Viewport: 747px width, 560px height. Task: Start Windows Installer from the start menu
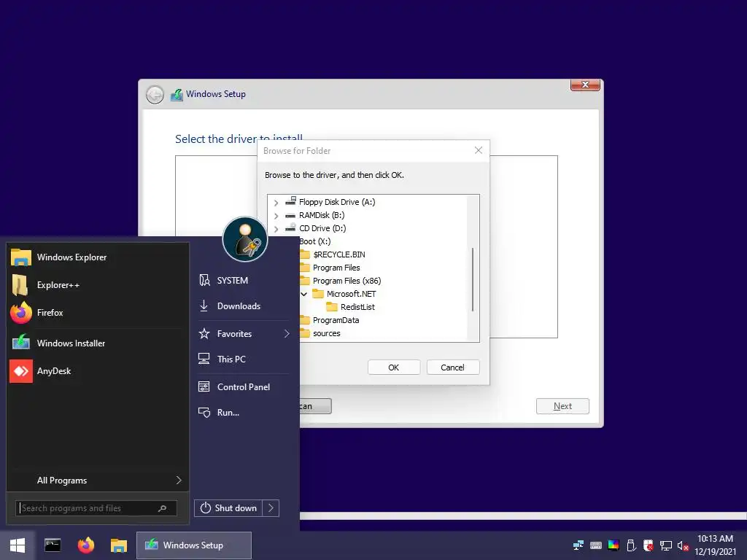(97, 343)
